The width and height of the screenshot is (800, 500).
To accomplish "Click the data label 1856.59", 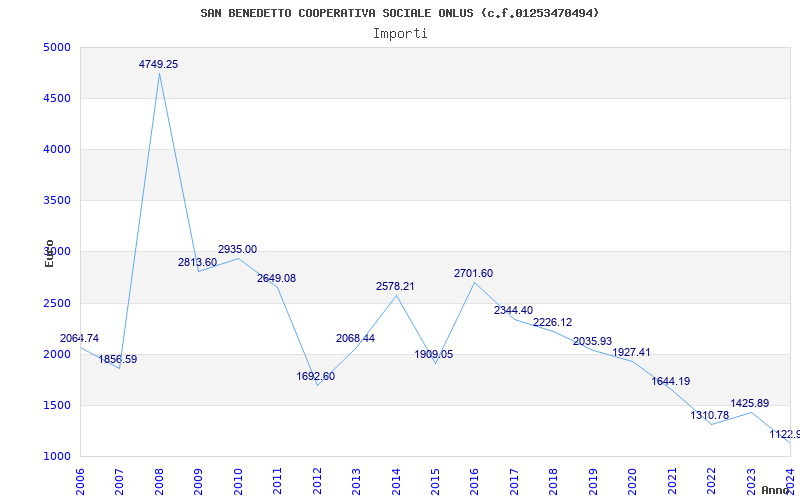I will (x=118, y=359).
